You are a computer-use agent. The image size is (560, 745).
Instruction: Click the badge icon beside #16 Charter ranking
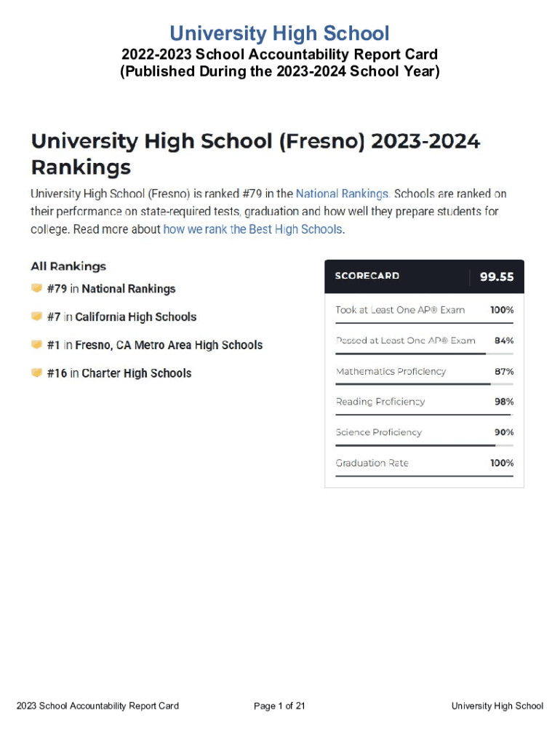tap(36, 372)
